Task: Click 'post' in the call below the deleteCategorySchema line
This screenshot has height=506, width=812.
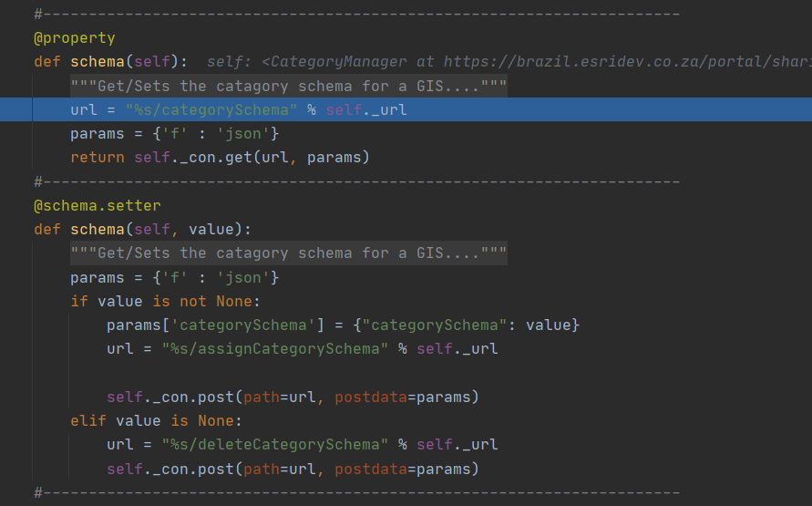Action: click(216, 470)
